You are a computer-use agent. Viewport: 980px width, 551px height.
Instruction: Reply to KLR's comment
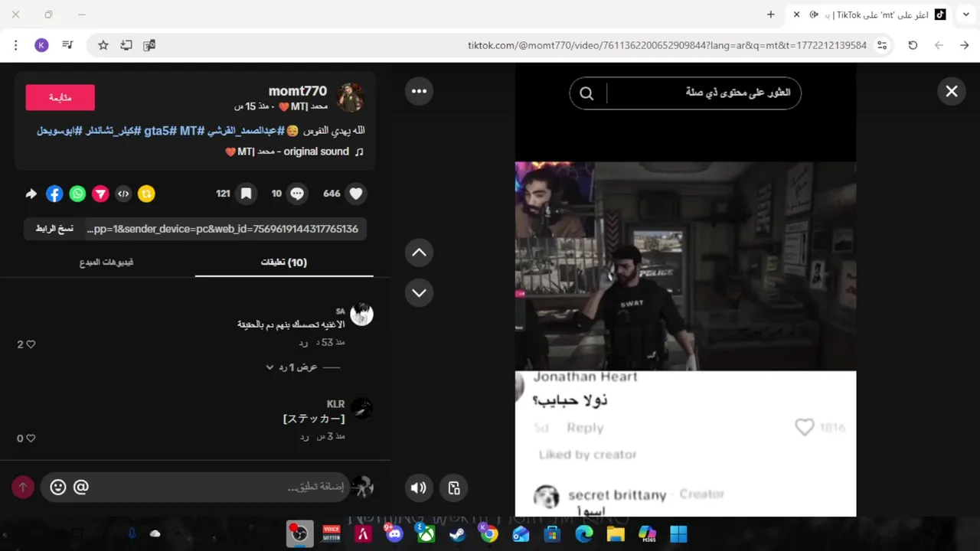click(x=304, y=436)
